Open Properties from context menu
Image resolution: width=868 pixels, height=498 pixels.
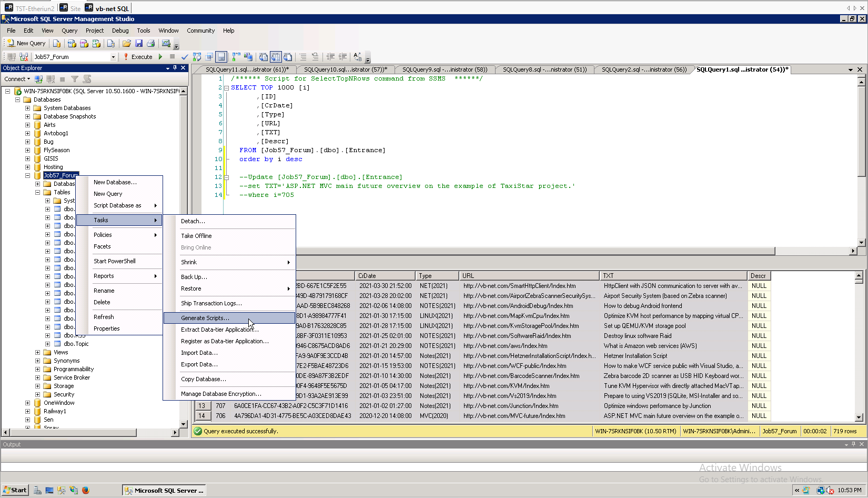tap(119, 328)
